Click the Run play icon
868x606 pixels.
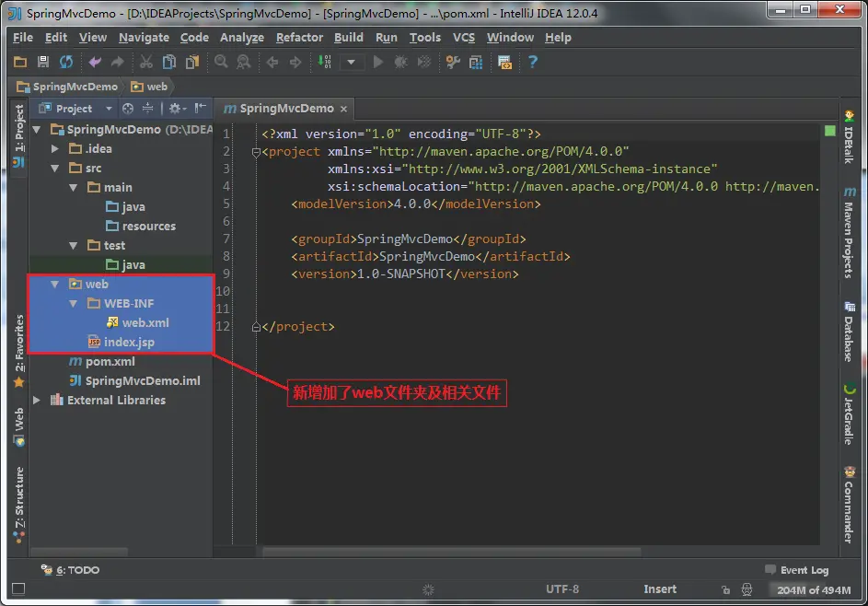[x=378, y=62]
